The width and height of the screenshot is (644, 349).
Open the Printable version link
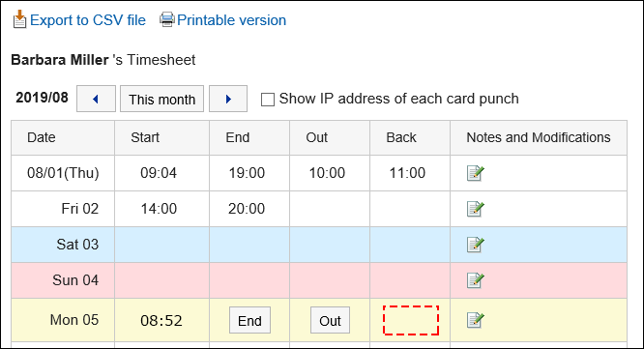click(232, 20)
